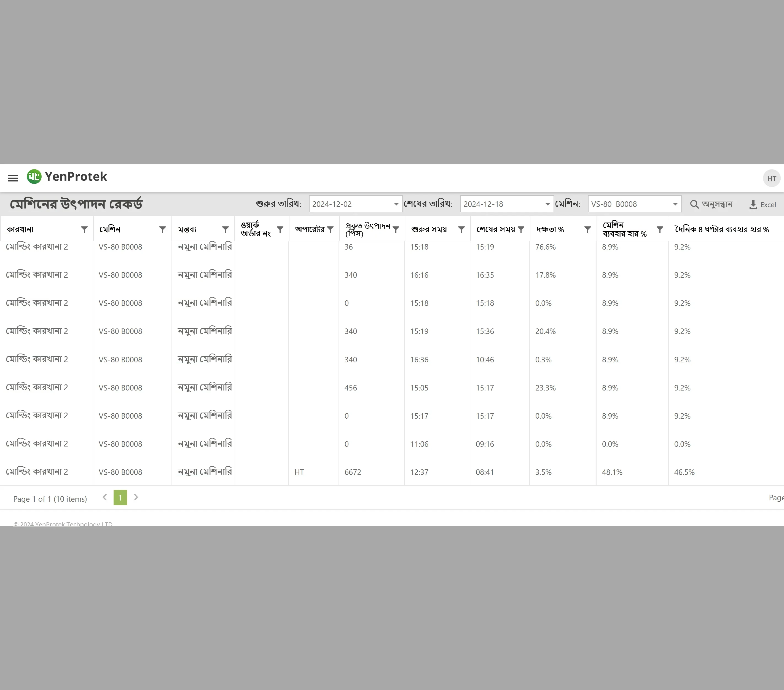784x690 pixels.
Task: Click the YenProtek logo
Action: click(x=67, y=176)
